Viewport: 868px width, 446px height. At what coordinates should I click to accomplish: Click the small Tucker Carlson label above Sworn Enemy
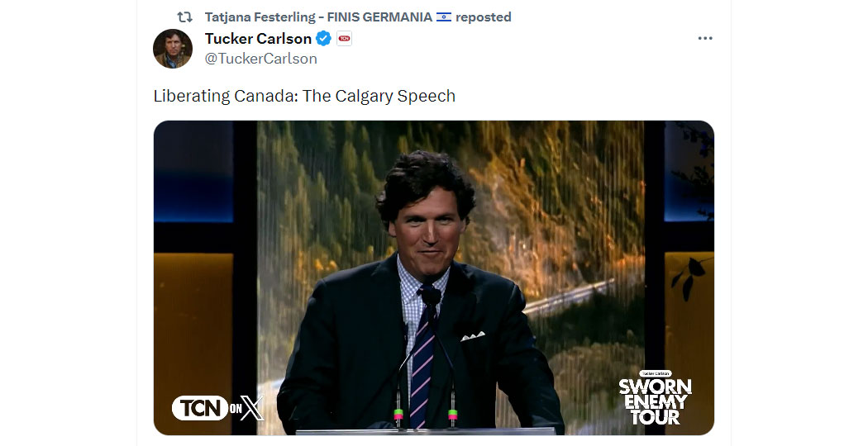(x=656, y=373)
